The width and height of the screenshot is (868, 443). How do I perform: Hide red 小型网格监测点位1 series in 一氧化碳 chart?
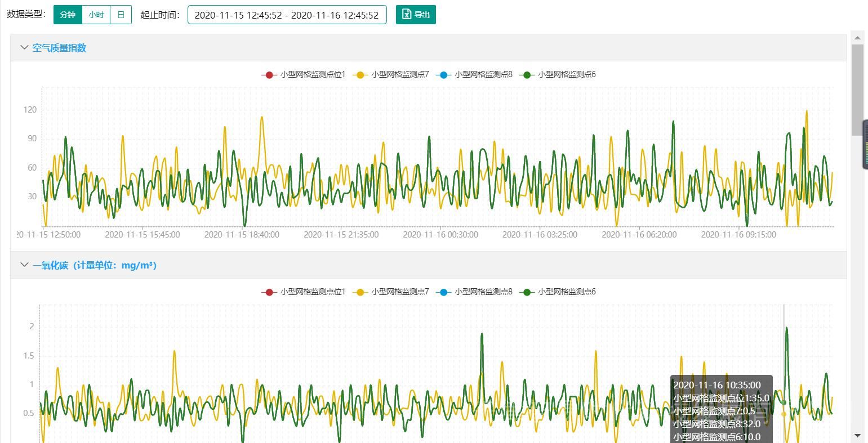(303, 292)
